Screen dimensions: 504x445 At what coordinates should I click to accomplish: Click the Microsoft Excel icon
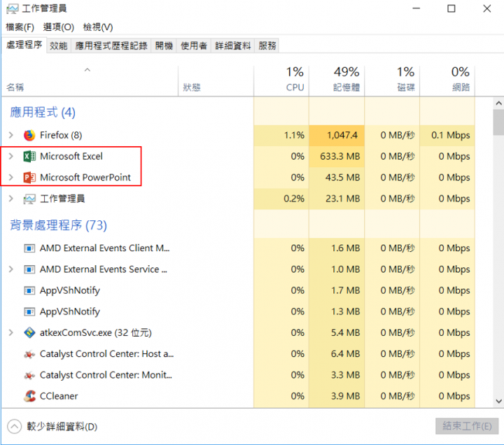pyautogui.click(x=29, y=157)
